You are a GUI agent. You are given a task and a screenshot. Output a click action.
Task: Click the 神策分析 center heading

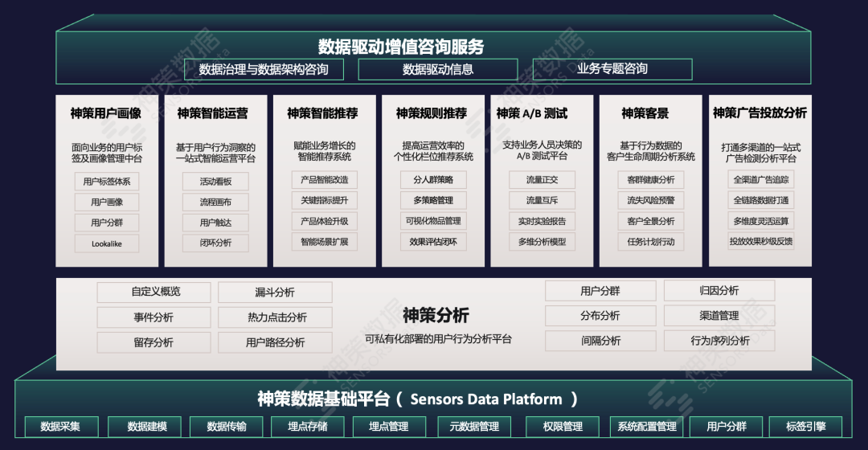coord(436,315)
